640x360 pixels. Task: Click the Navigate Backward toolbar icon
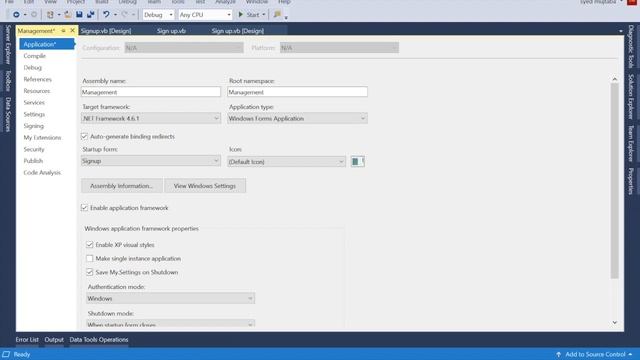[x=16, y=15]
